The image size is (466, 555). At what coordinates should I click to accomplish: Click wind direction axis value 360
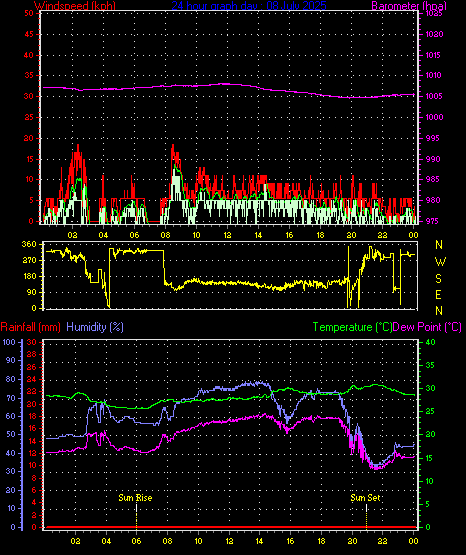[x=29, y=244]
